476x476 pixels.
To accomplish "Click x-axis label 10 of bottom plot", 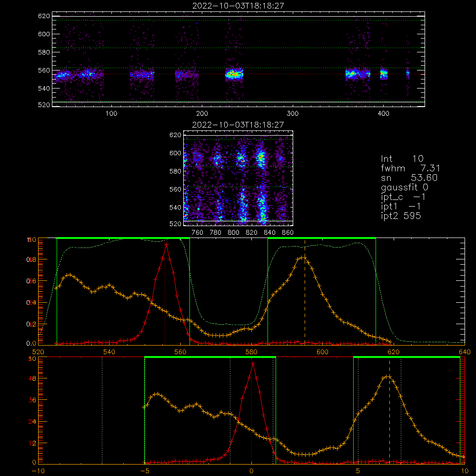I will coord(465,471).
